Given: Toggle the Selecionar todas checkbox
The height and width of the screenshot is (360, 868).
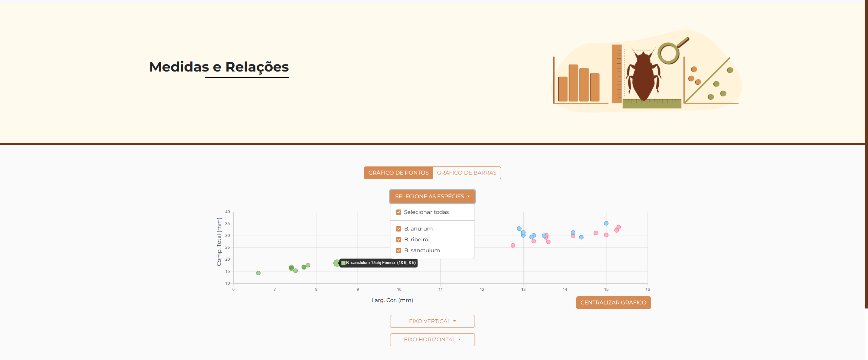Looking at the screenshot, I should point(399,212).
